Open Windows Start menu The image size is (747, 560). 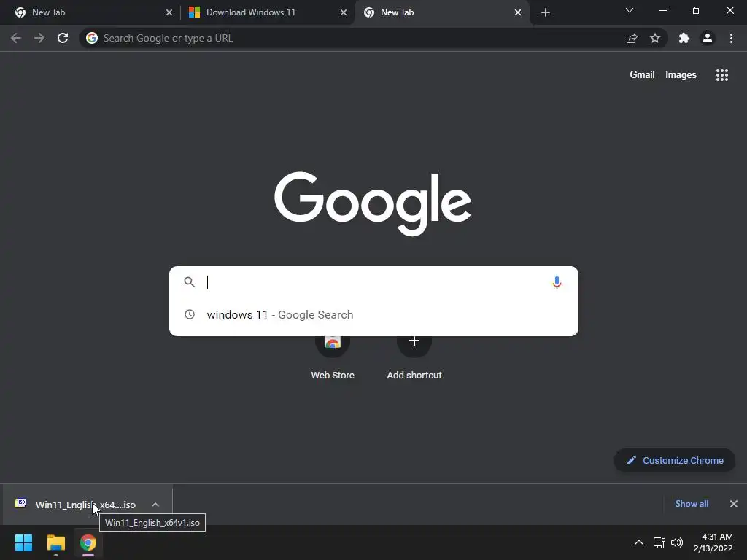(x=24, y=542)
